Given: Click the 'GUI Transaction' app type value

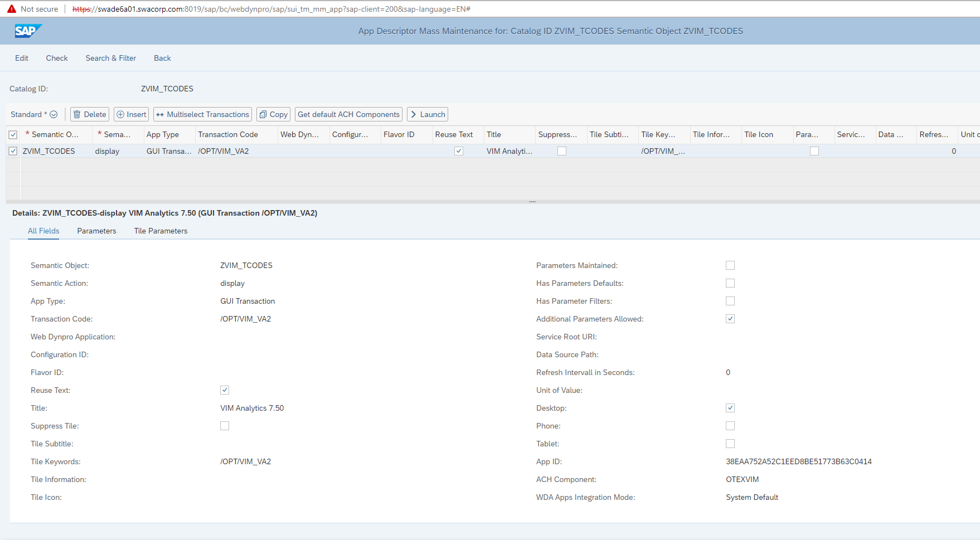Looking at the screenshot, I should (x=248, y=301).
